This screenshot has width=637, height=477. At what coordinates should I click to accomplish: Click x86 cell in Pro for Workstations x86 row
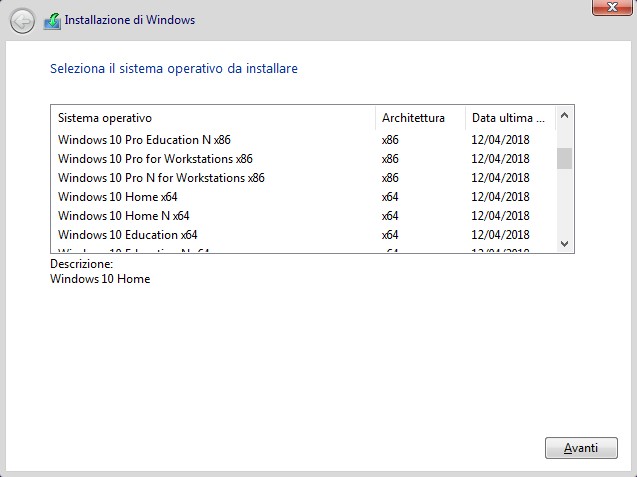pyautogui.click(x=390, y=159)
